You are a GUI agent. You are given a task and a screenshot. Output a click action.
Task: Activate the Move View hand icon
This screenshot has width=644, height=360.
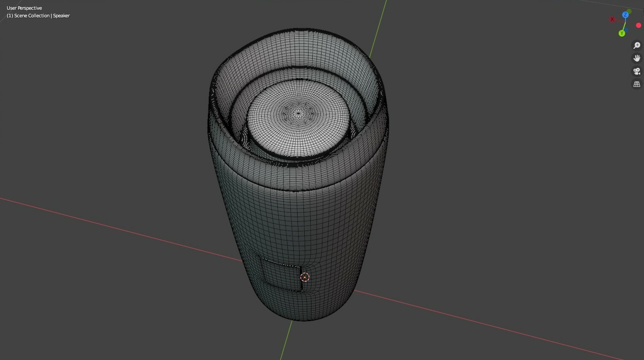click(636, 58)
